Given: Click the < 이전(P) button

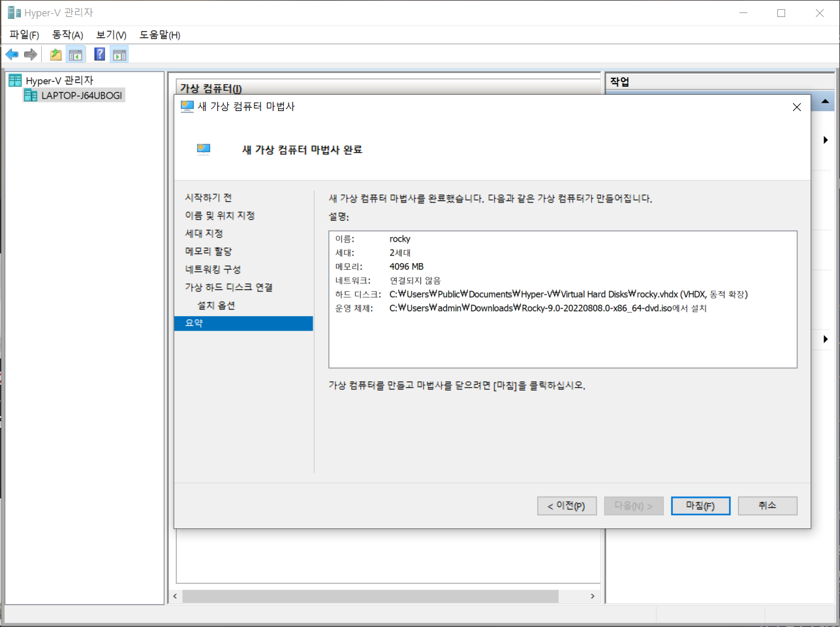Looking at the screenshot, I should [567, 506].
